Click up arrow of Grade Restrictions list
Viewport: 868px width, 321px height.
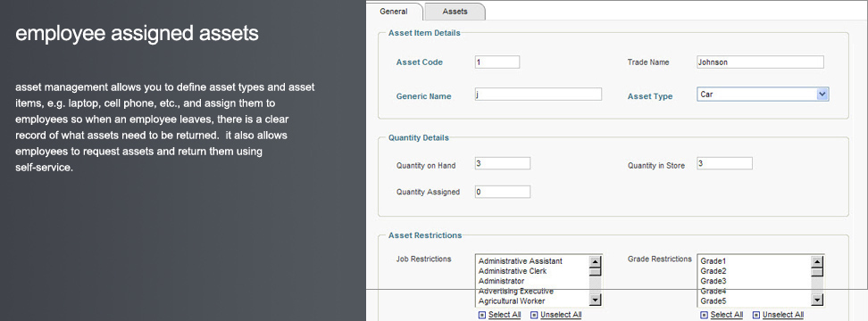[x=817, y=262]
